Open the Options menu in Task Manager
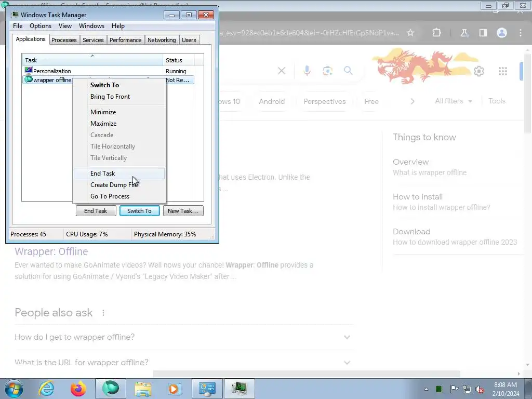The image size is (532, 399). pos(41,26)
